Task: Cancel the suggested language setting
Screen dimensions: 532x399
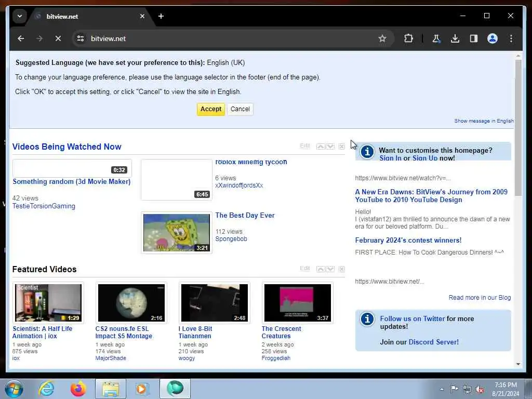Action: pos(240,109)
